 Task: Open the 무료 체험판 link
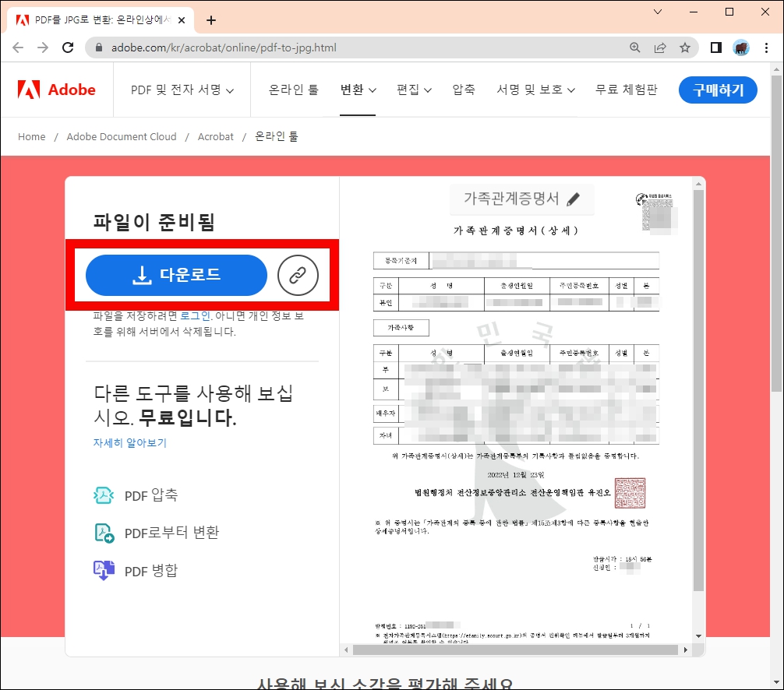tap(627, 90)
